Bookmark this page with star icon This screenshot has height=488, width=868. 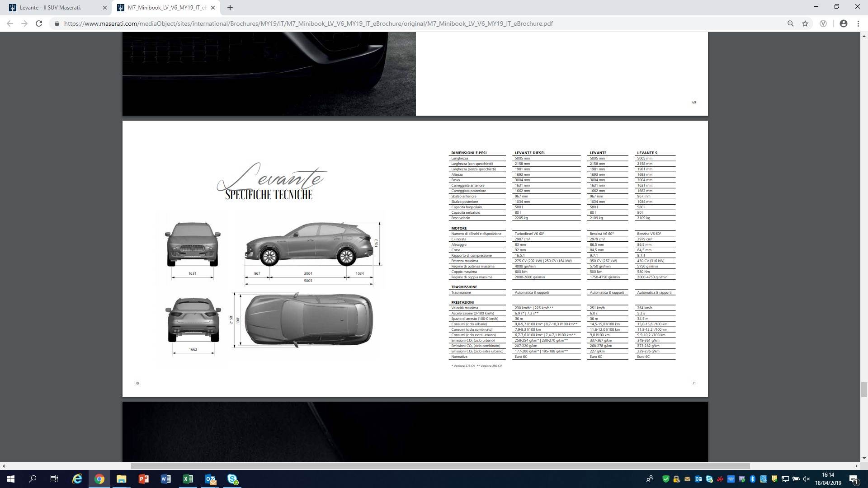(x=805, y=23)
